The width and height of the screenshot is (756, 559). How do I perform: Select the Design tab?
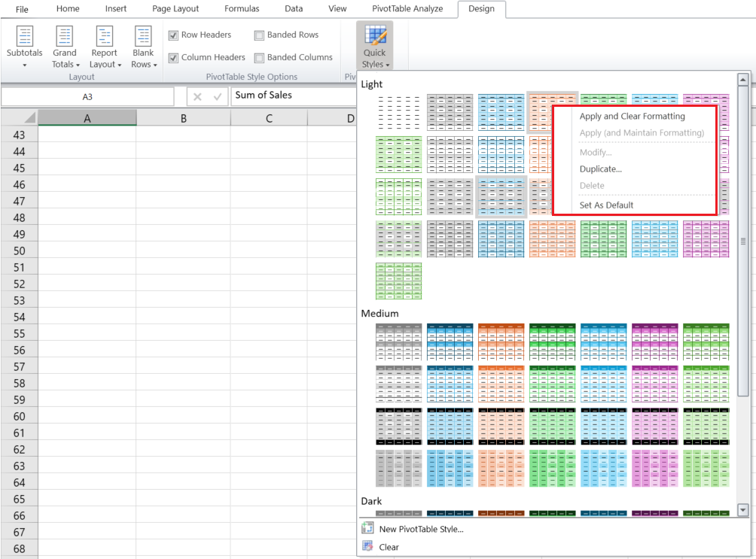pyautogui.click(x=482, y=9)
